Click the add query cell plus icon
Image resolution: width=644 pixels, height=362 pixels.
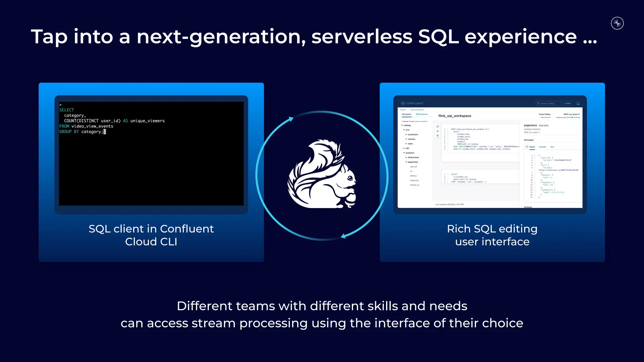[437, 127]
